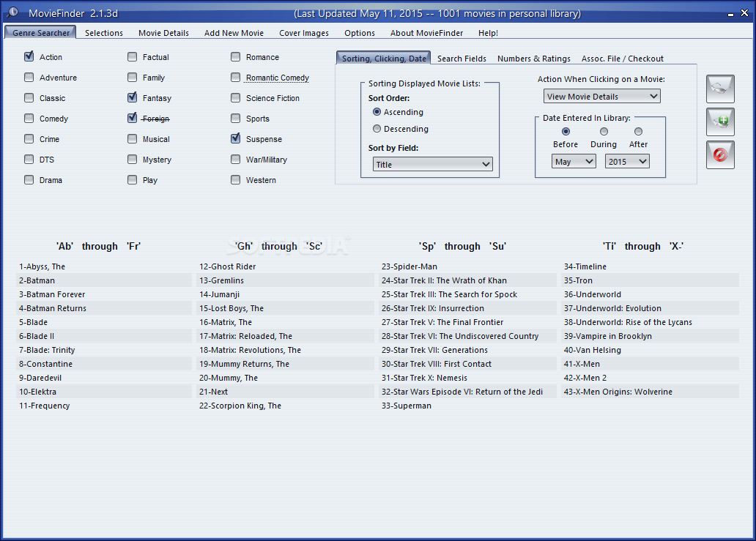
Task: Open movie '12-Ghost Rider'
Action: (227, 266)
